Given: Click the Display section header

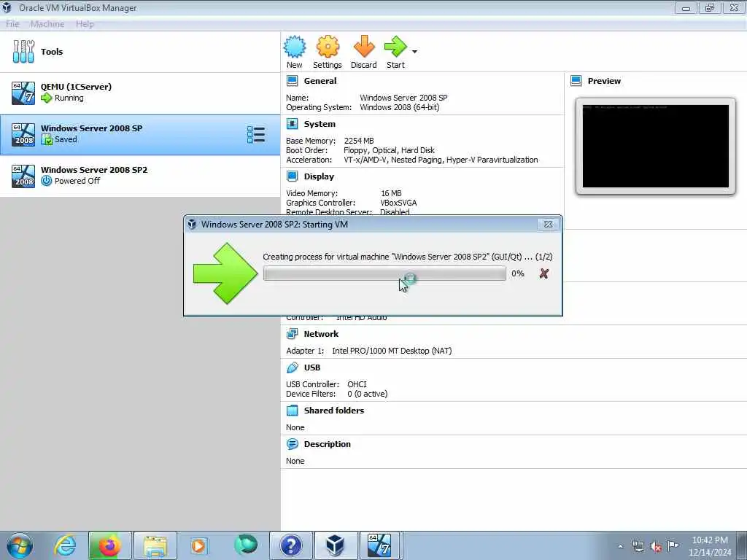Looking at the screenshot, I should [319, 176].
